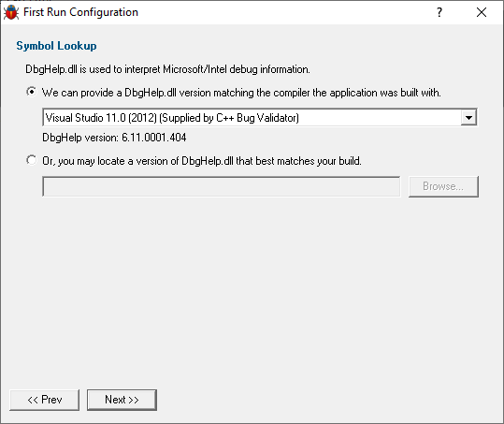Viewport: 504px width, 424px height.
Task: Open the Visual Studio 11.0 (2012) combo box
Action: tap(260, 117)
